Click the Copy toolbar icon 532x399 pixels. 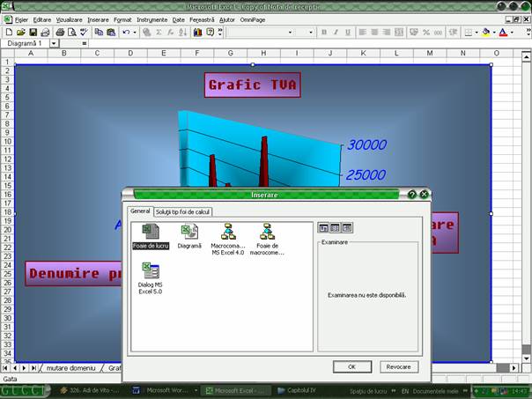[99, 33]
